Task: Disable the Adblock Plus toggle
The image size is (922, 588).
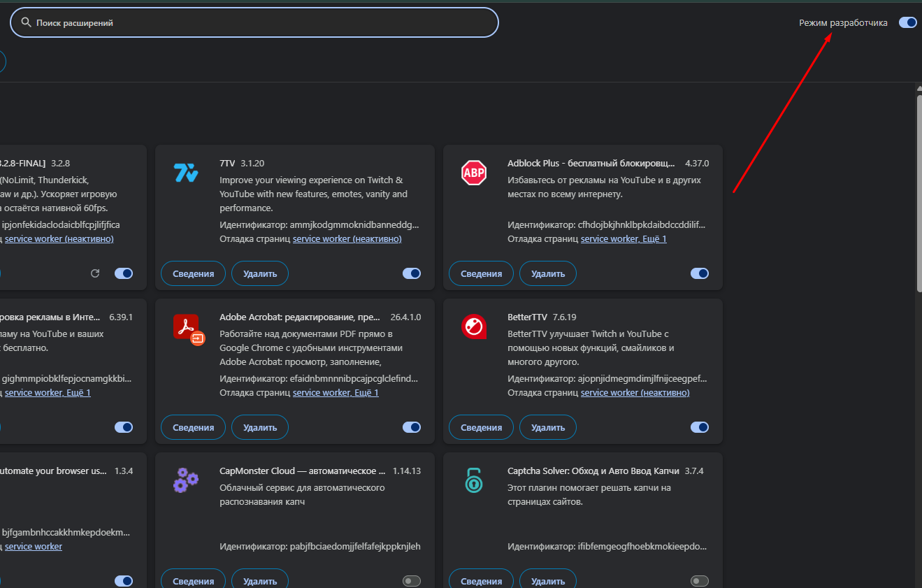Action: pos(699,273)
